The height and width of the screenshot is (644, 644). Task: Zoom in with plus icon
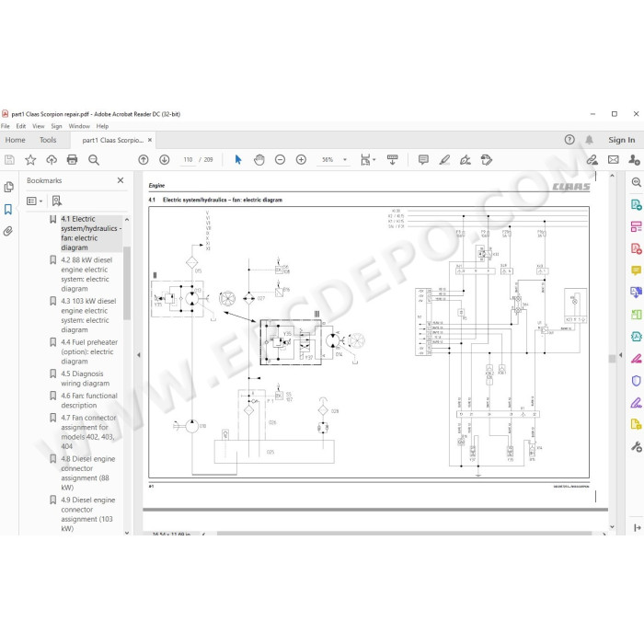click(x=301, y=160)
